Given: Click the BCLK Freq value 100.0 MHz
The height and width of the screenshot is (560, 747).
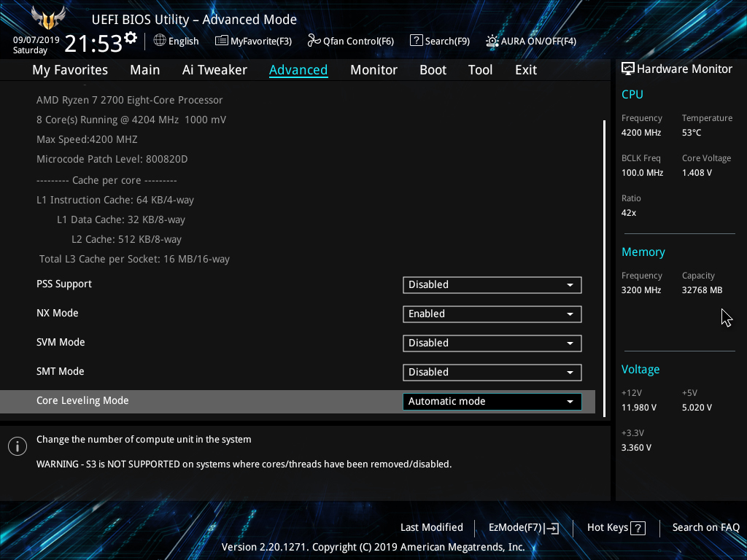Looking at the screenshot, I should pos(642,173).
